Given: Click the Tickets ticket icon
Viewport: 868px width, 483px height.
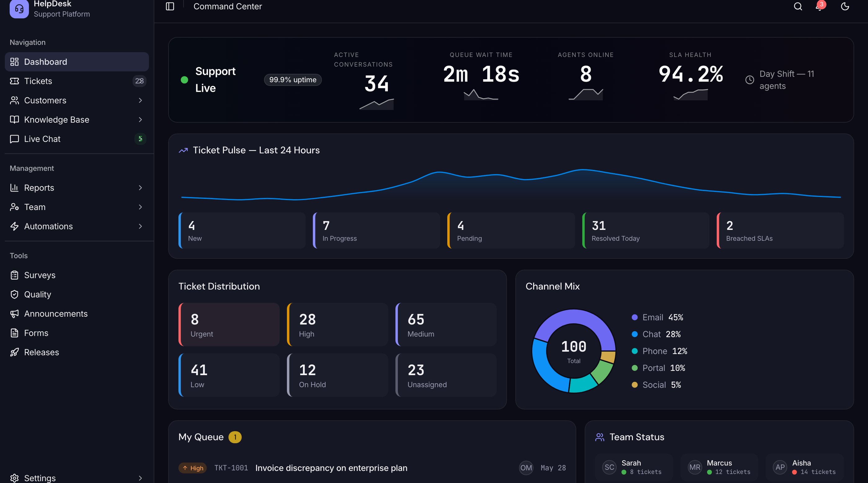Looking at the screenshot, I should (x=14, y=81).
